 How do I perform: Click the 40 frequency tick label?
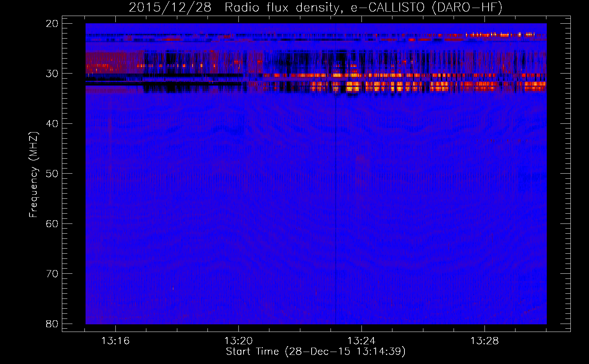pyautogui.click(x=52, y=124)
